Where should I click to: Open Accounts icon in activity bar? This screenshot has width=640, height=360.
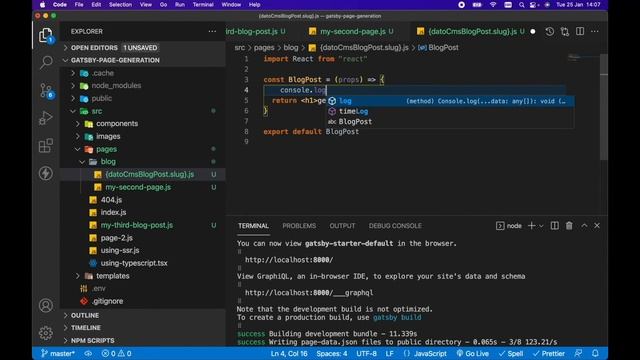46,305
